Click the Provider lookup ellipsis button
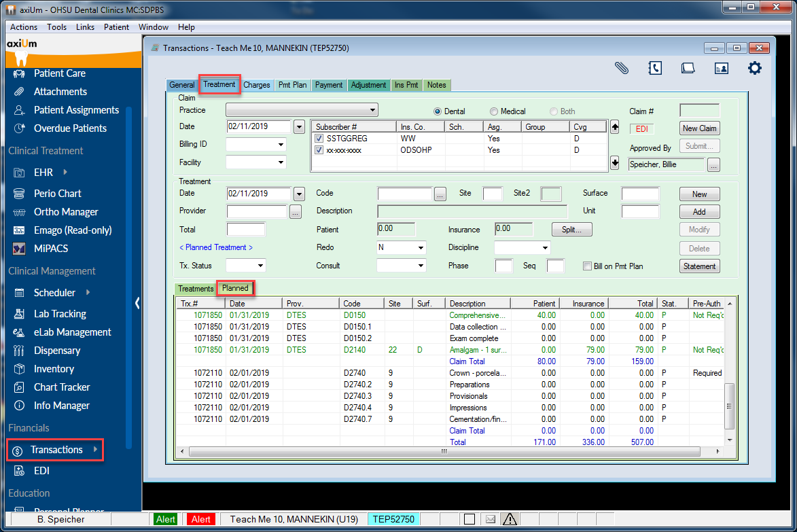Image resolution: width=797 pixels, height=532 pixels. point(296,212)
